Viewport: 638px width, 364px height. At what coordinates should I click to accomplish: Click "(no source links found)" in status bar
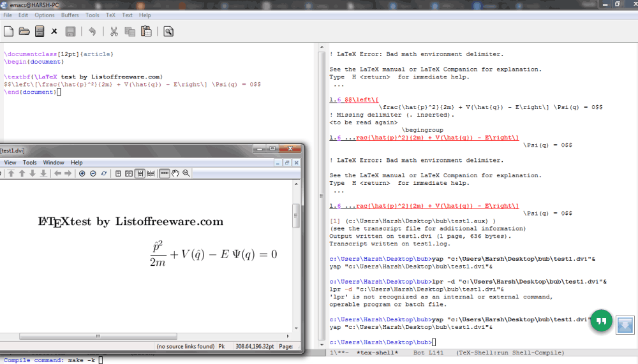pos(186,346)
